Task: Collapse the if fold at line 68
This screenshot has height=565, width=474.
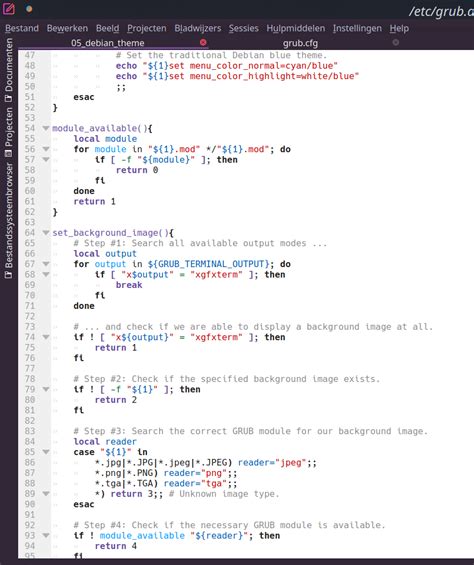Action: click(x=46, y=274)
